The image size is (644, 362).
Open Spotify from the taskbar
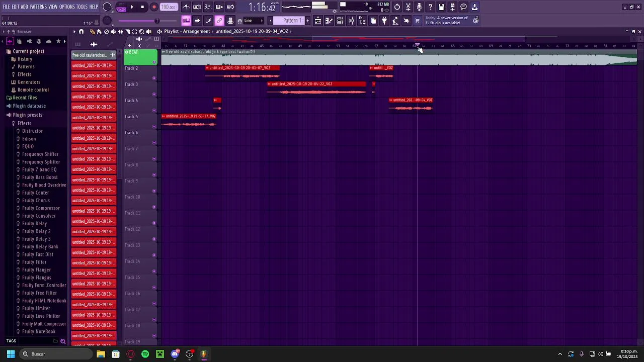point(145,354)
